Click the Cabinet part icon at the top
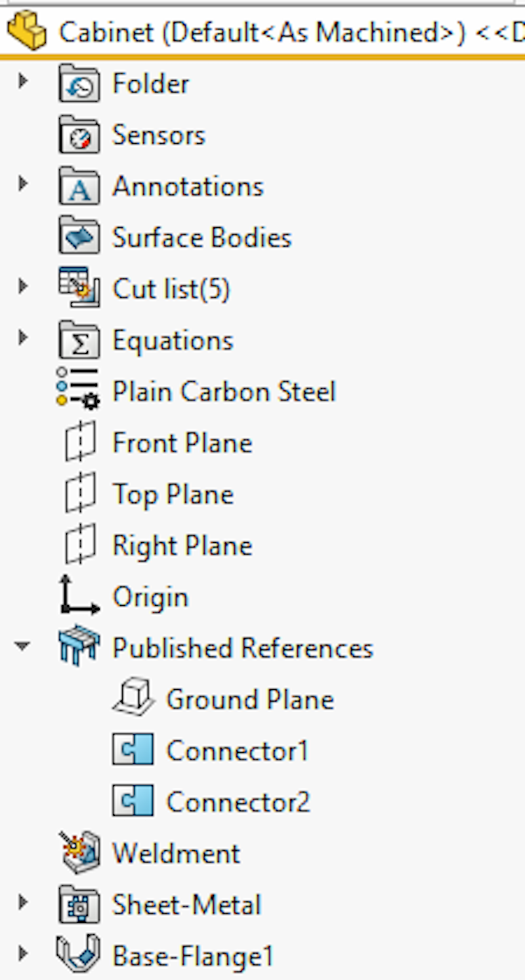 coord(25,32)
